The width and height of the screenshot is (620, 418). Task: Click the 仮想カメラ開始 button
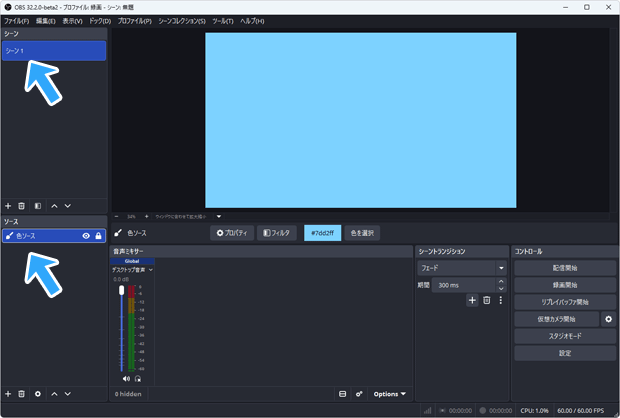556,319
